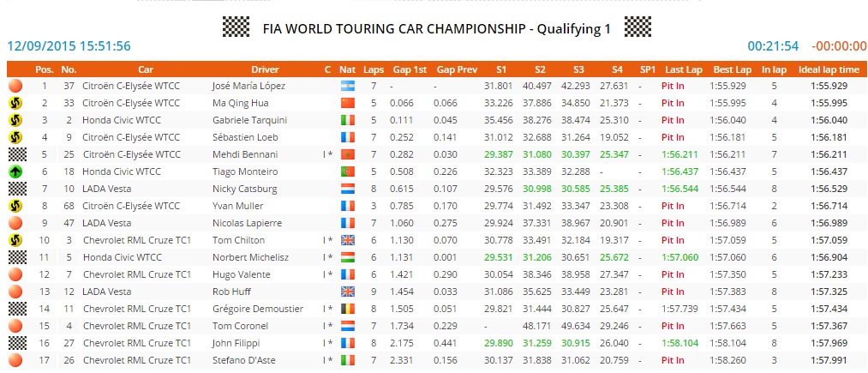The width and height of the screenshot is (868, 373).
Task: Sort by the Driver column header
Action: (265, 69)
